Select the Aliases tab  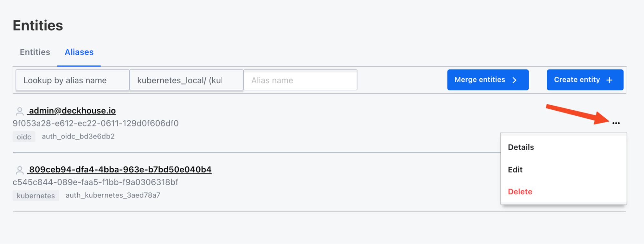(x=79, y=52)
